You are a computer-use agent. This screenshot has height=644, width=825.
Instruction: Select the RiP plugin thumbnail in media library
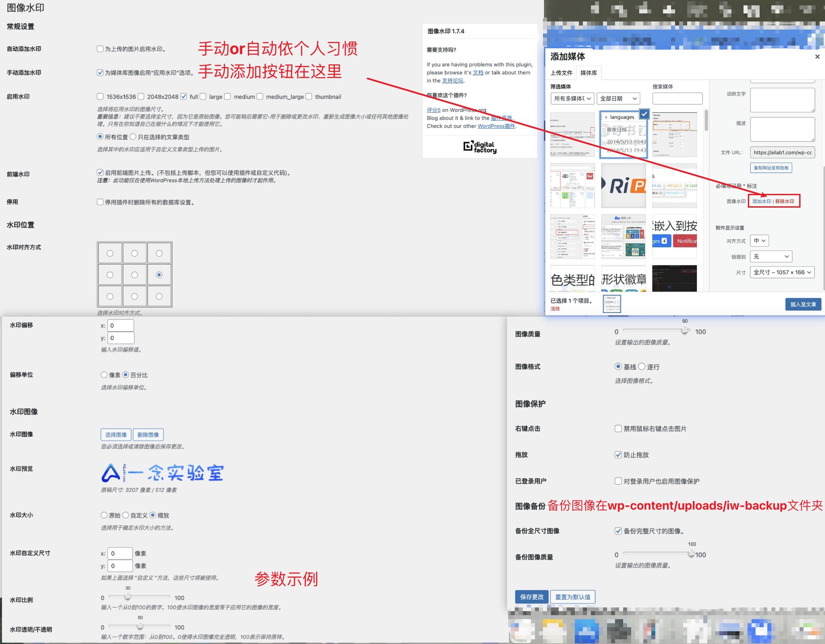pos(623,185)
